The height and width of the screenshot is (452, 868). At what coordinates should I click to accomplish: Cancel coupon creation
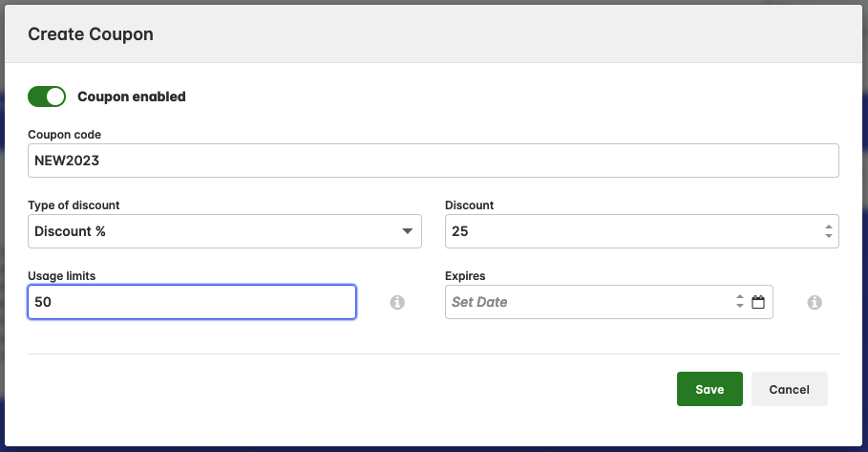coord(790,389)
